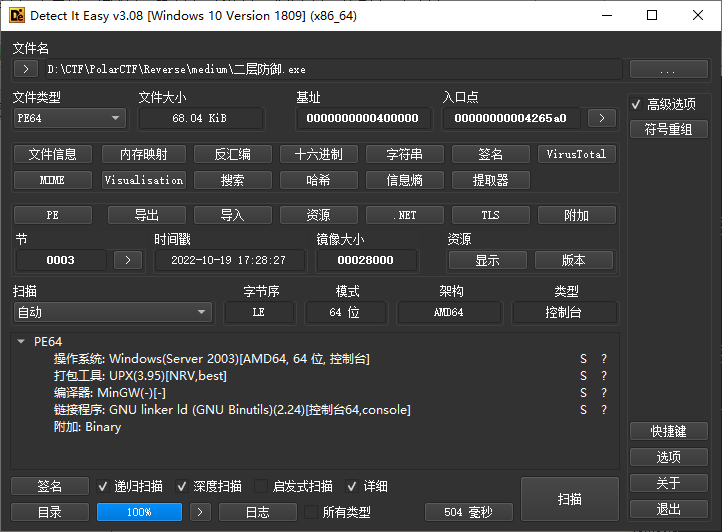This screenshot has width=722, height=532.
Task: Select the 附加: Binary result row
Action: [87, 427]
